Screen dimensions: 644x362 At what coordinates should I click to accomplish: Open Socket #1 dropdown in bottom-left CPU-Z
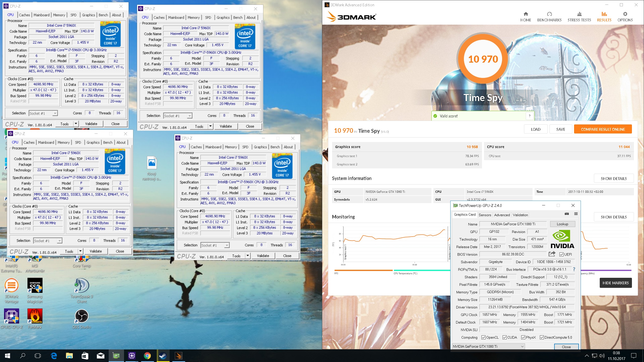click(48, 241)
